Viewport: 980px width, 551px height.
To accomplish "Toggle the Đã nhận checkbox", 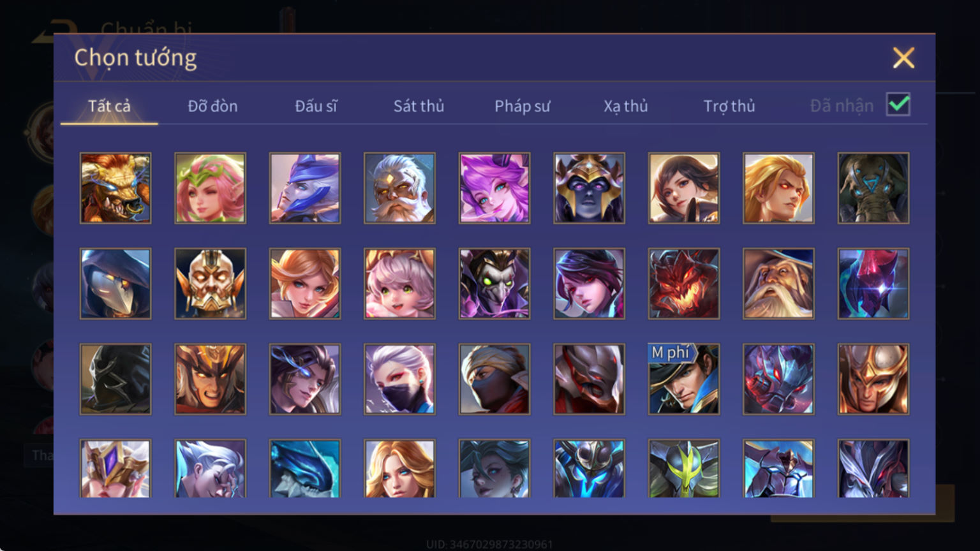I will point(898,105).
